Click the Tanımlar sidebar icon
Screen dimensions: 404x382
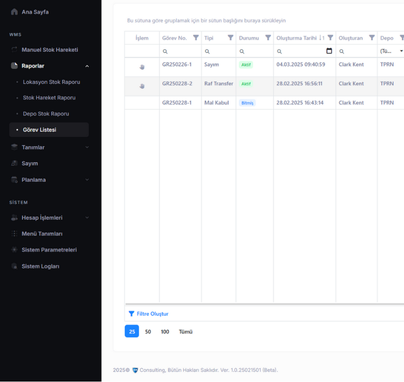(14, 147)
